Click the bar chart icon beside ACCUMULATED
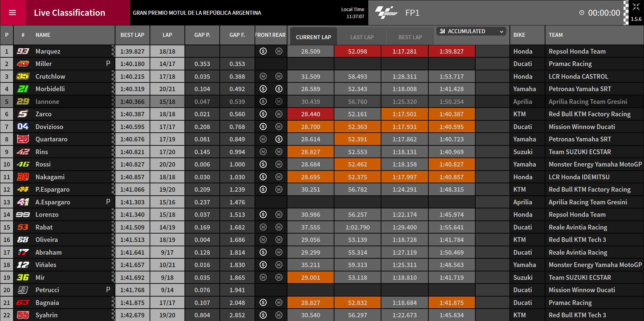 point(442,31)
